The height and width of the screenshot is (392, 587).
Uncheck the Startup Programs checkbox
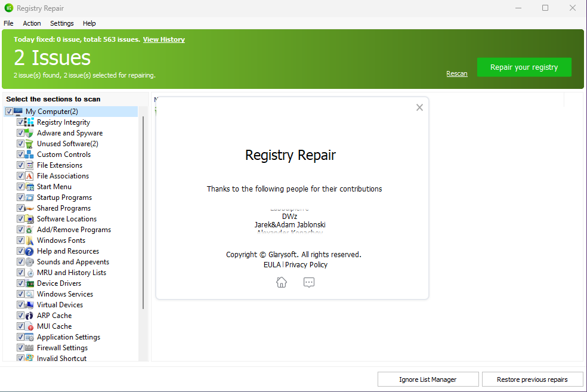pyautogui.click(x=21, y=197)
